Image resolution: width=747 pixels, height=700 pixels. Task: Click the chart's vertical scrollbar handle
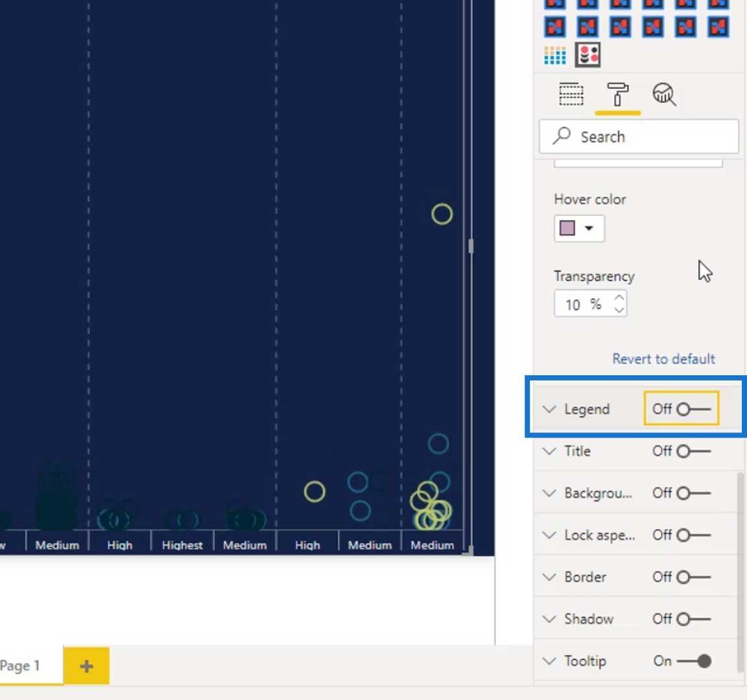click(x=471, y=246)
